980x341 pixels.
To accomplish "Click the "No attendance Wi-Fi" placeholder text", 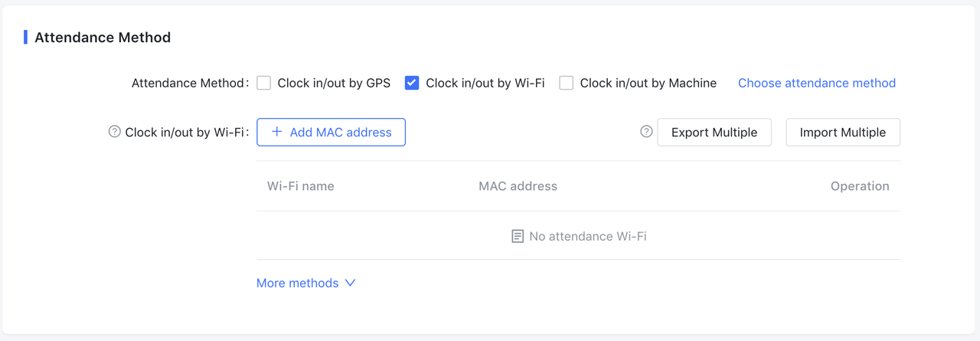I will [587, 236].
